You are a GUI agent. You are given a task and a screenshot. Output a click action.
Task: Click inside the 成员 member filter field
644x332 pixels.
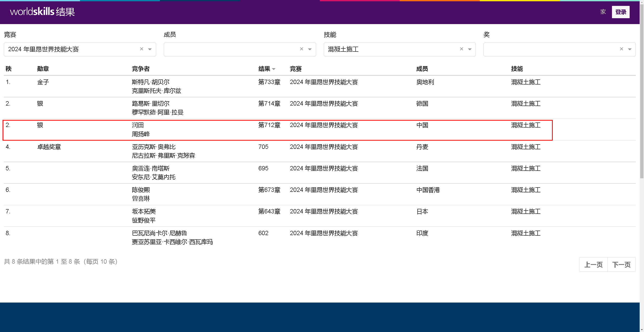[231, 49]
